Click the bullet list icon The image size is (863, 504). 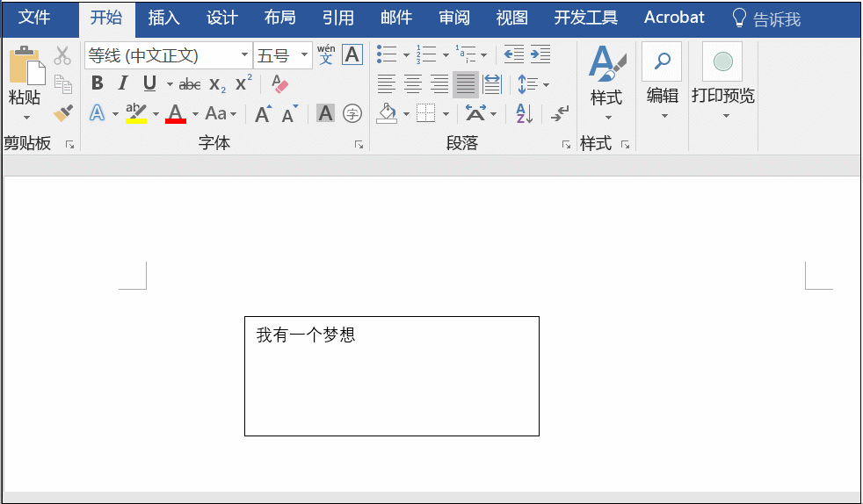click(387, 54)
